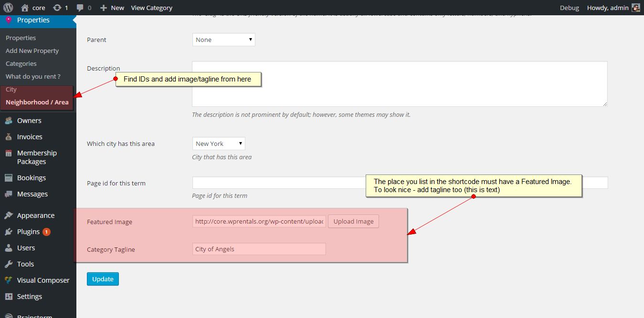Click the Bookings icon in sidebar
The image size is (644, 318).
[9, 178]
